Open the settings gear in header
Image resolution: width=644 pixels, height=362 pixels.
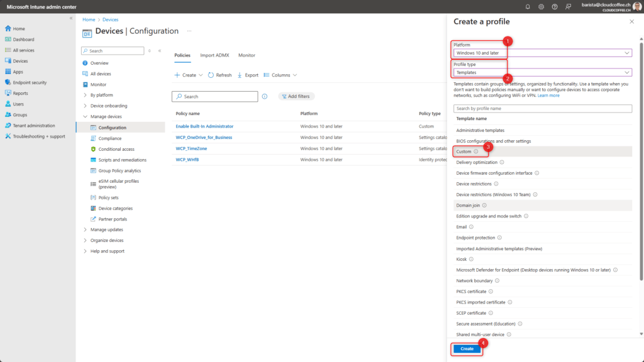click(541, 6)
